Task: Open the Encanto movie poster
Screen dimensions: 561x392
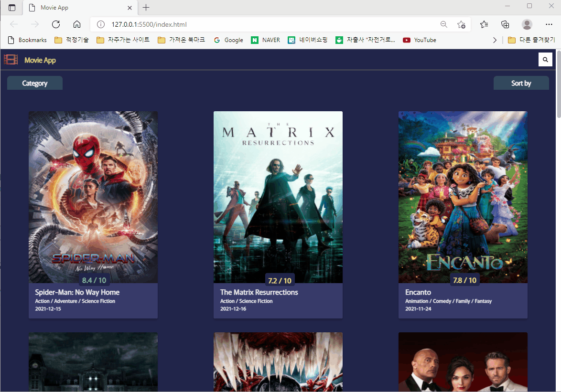Action: (x=463, y=197)
